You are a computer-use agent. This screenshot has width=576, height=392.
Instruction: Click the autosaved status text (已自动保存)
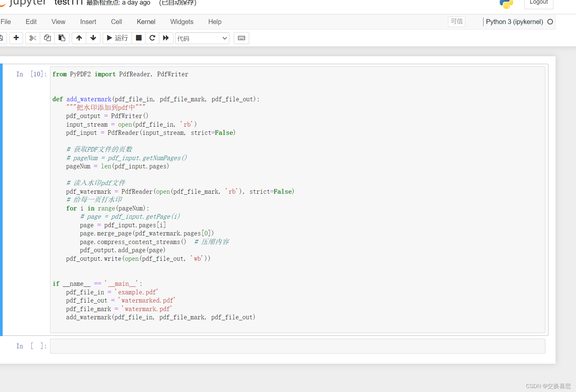tap(178, 3)
